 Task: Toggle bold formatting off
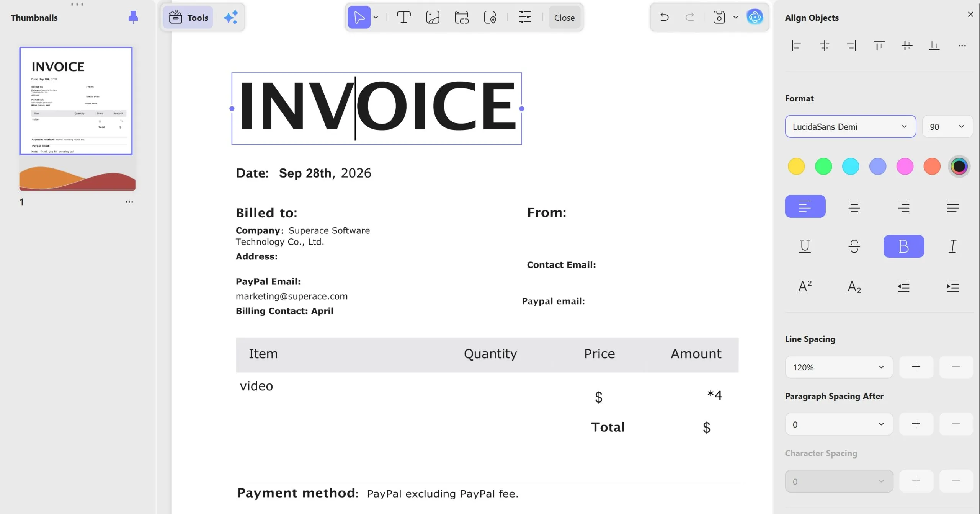pos(903,246)
